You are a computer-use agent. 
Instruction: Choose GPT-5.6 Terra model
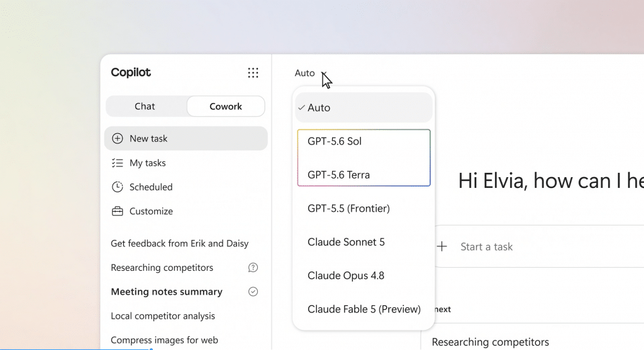pyautogui.click(x=364, y=175)
